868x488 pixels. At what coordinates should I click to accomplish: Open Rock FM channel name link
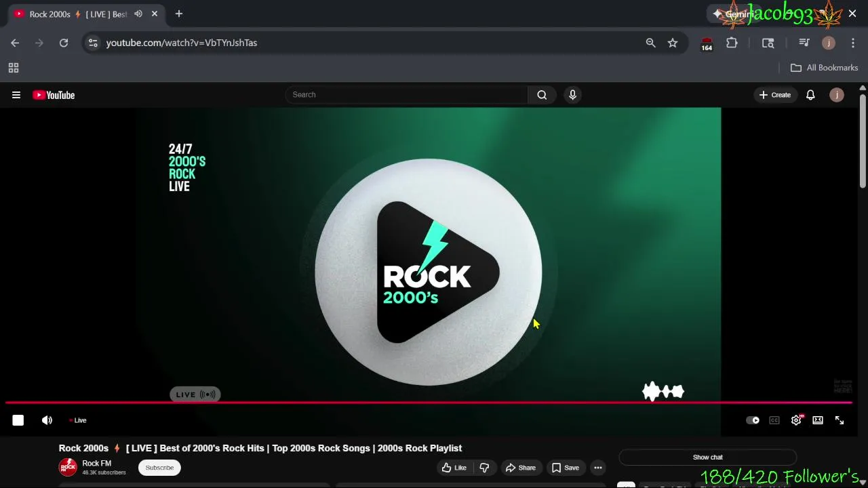(96, 464)
